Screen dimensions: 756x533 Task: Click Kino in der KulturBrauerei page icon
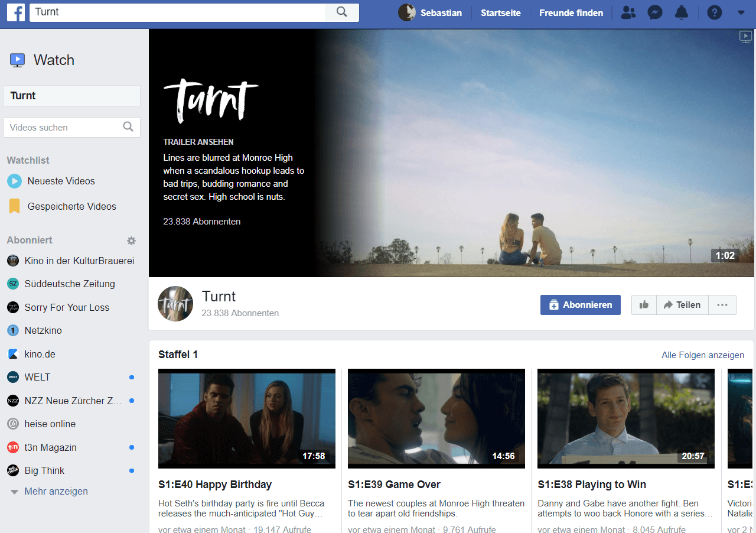click(13, 261)
